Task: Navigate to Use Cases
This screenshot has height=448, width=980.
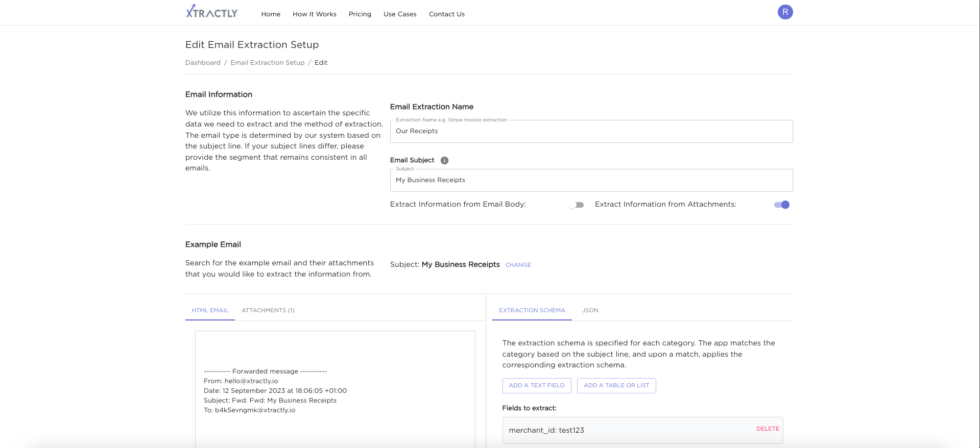Action: tap(400, 14)
